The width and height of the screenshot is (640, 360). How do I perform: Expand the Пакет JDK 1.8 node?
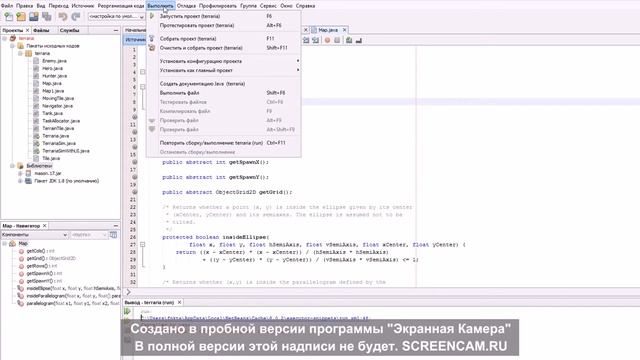(20, 181)
